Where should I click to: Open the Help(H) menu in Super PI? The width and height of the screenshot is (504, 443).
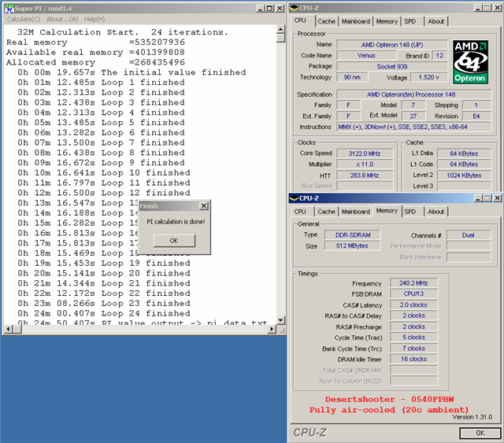pyautogui.click(x=94, y=19)
